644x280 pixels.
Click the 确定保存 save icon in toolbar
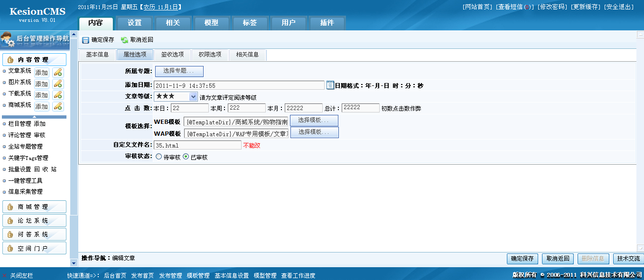pos(86,40)
